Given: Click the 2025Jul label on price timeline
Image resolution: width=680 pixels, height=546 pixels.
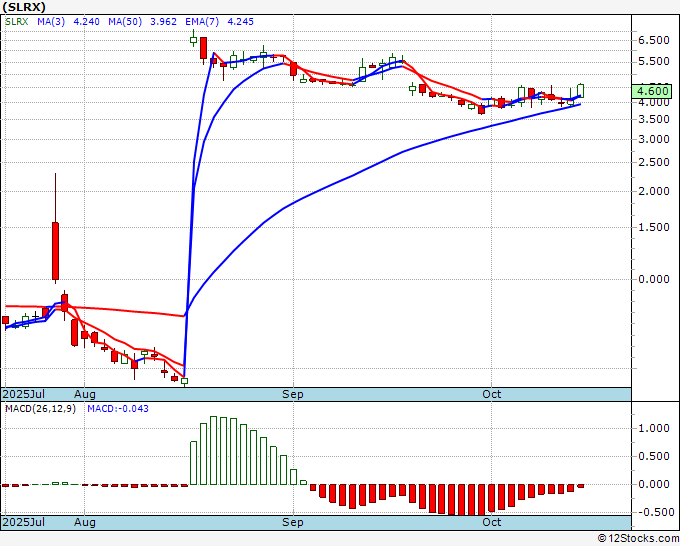Looking at the screenshot, I should (x=24, y=395).
